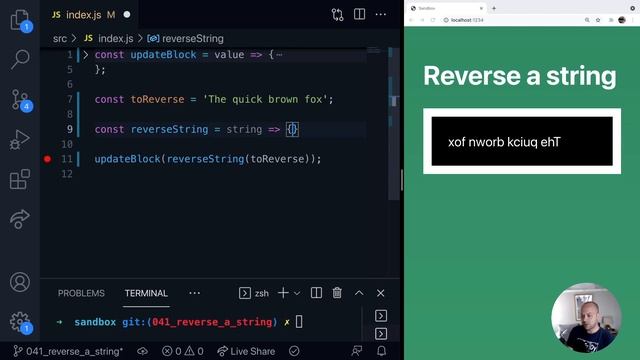Toggle the breakpoint on line 11

pyautogui.click(x=47, y=159)
